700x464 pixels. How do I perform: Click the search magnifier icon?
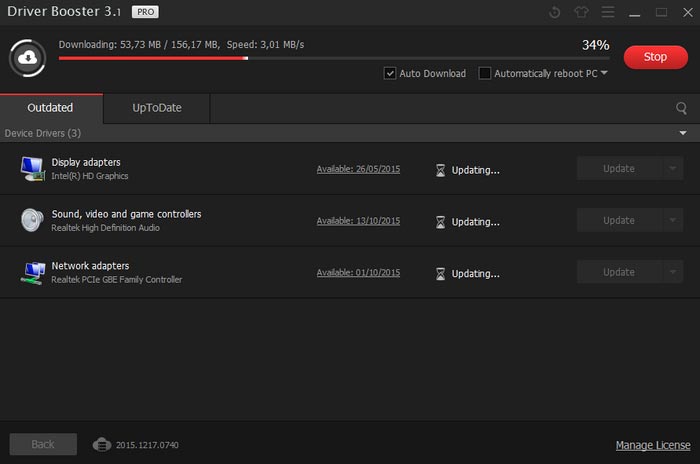(x=681, y=108)
